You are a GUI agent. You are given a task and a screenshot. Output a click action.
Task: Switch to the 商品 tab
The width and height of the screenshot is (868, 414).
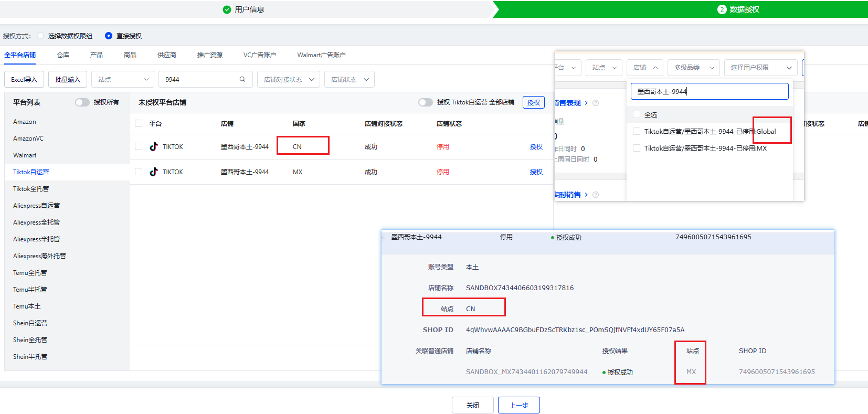(130, 55)
